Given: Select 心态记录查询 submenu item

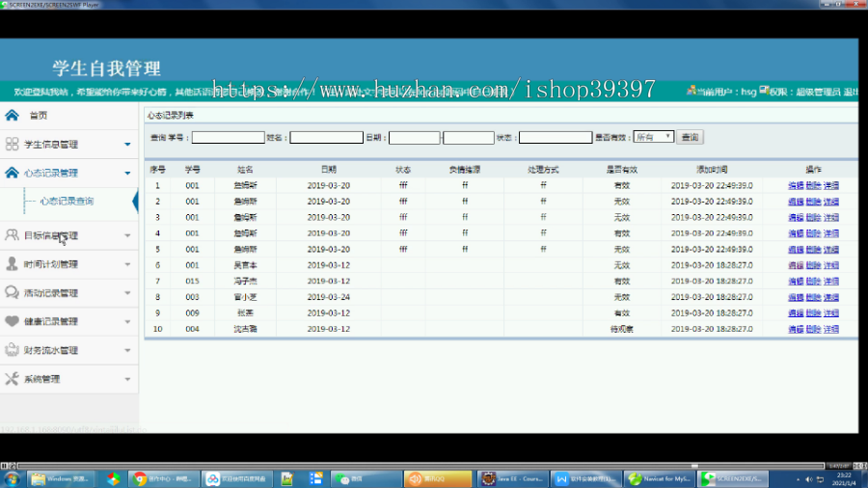Looking at the screenshot, I should (x=67, y=201).
